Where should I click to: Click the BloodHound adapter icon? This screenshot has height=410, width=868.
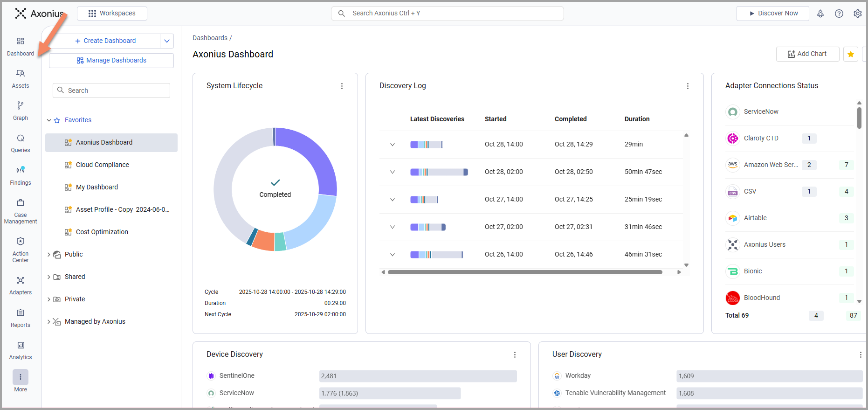[x=733, y=298]
